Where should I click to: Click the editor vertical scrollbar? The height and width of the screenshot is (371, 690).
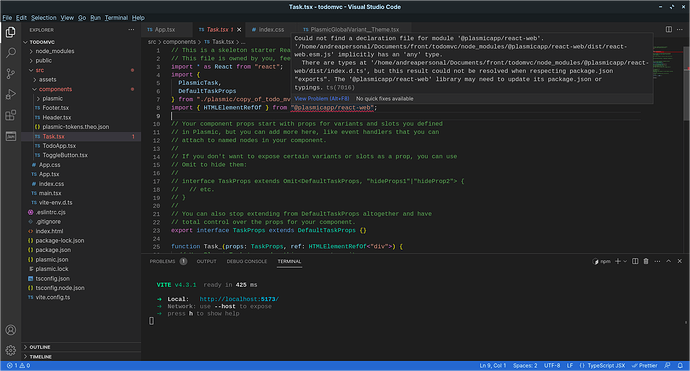click(686, 84)
